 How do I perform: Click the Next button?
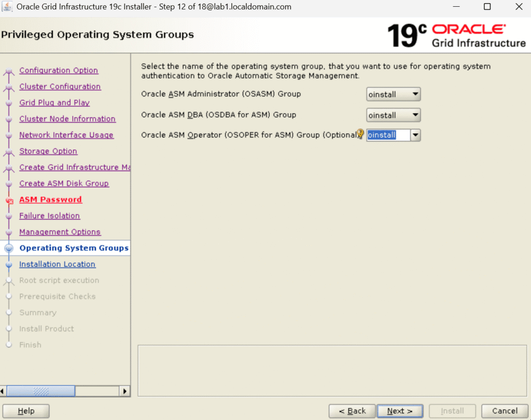point(400,411)
